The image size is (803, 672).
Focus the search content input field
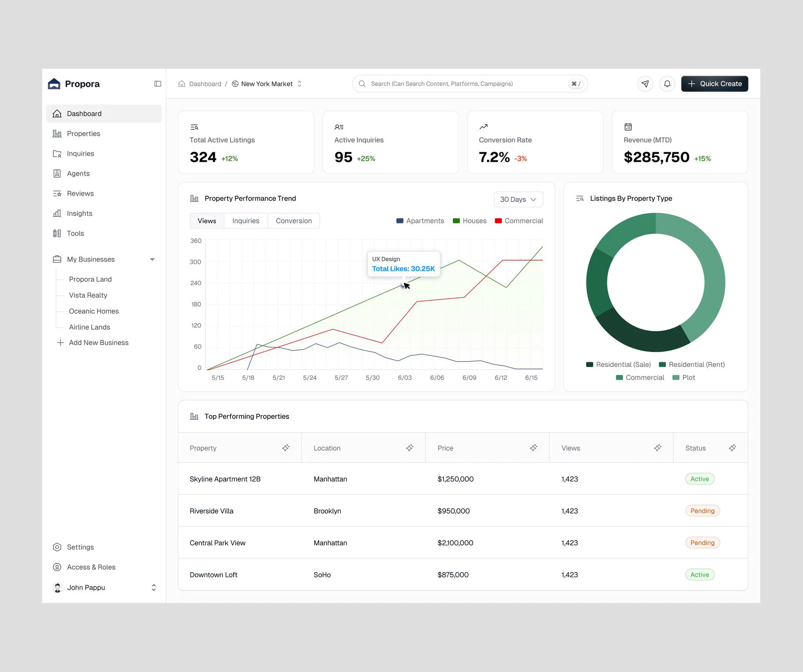(470, 84)
